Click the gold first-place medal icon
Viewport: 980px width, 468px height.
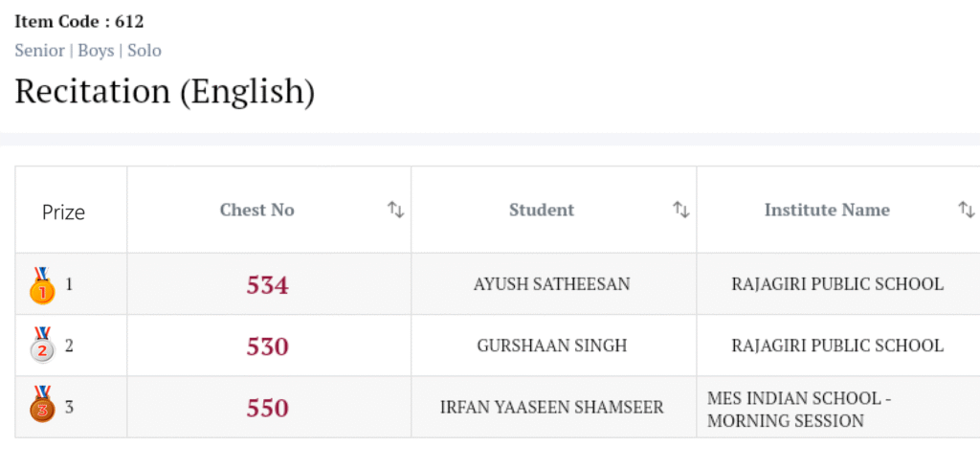pyautogui.click(x=42, y=285)
